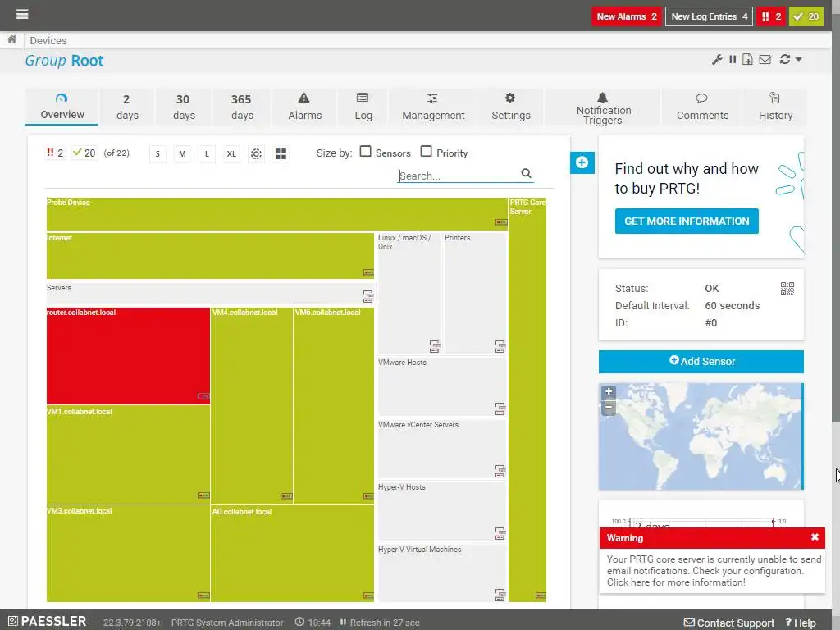The image size is (840, 630).
Task: Open the Help link in footer
Action: 801,623
